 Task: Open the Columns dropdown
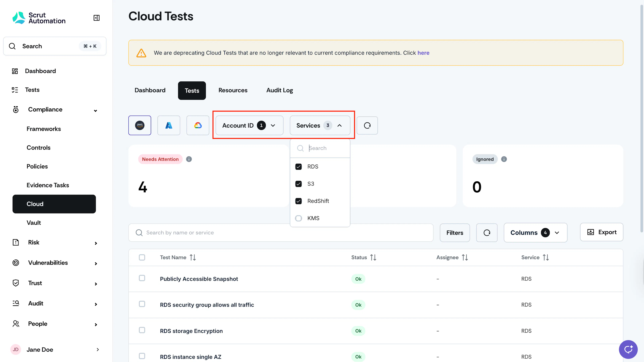coord(535,233)
